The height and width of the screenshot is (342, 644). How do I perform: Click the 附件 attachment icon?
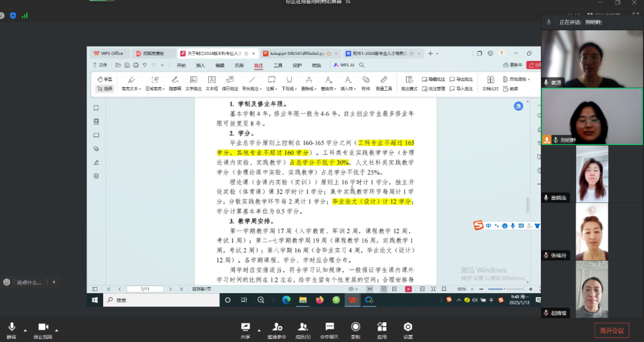[x=366, y=82]
